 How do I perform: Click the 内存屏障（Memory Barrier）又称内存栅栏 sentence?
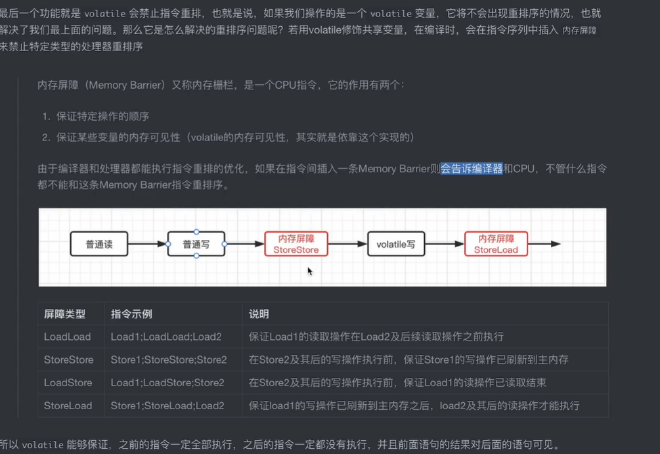click(x=221, y=85)
